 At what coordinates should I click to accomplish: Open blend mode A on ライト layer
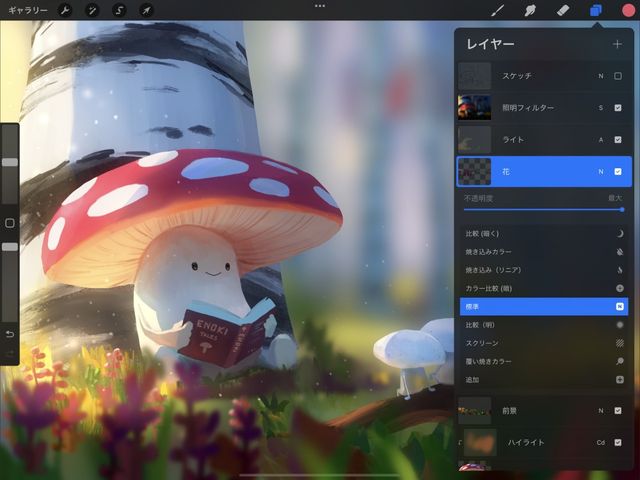[601, 140]
